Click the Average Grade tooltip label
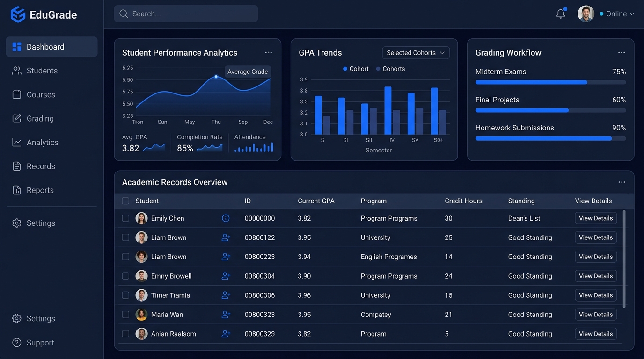This screenshot has width=644, height=359. coord(248,72)
